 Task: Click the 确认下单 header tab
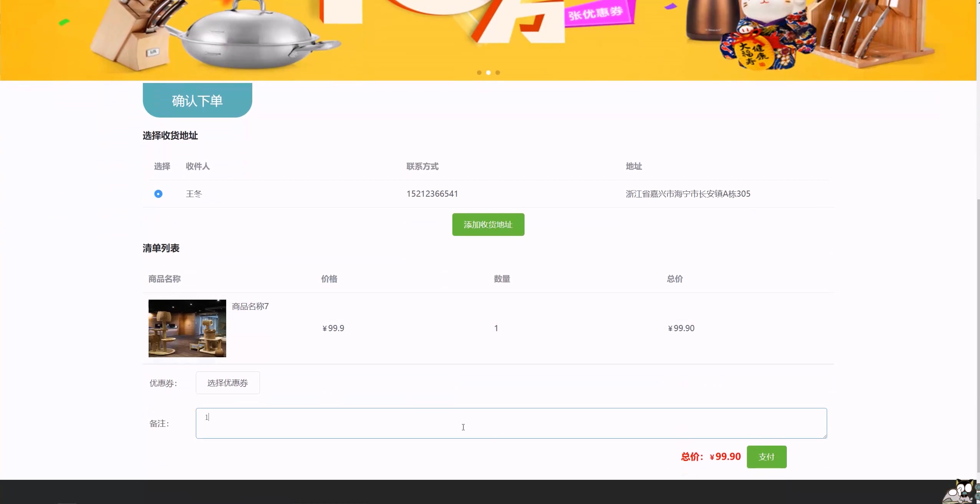point(197,101)
